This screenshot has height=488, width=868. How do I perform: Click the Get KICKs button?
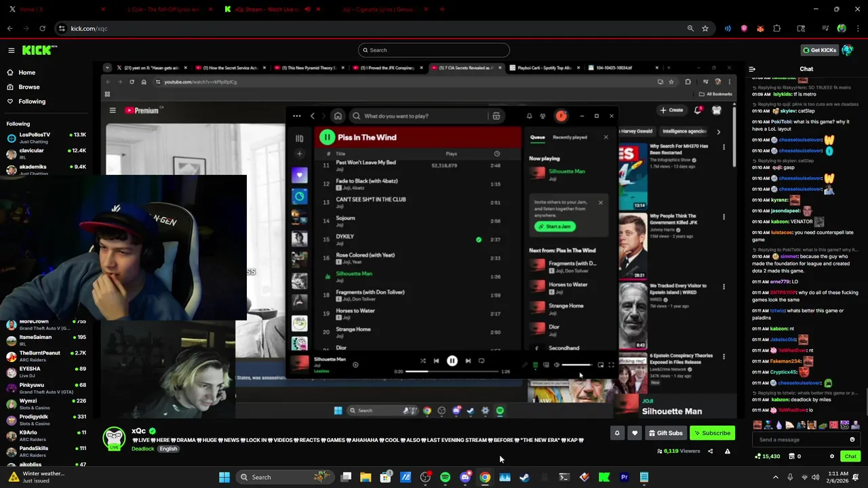tap(819, 50)
